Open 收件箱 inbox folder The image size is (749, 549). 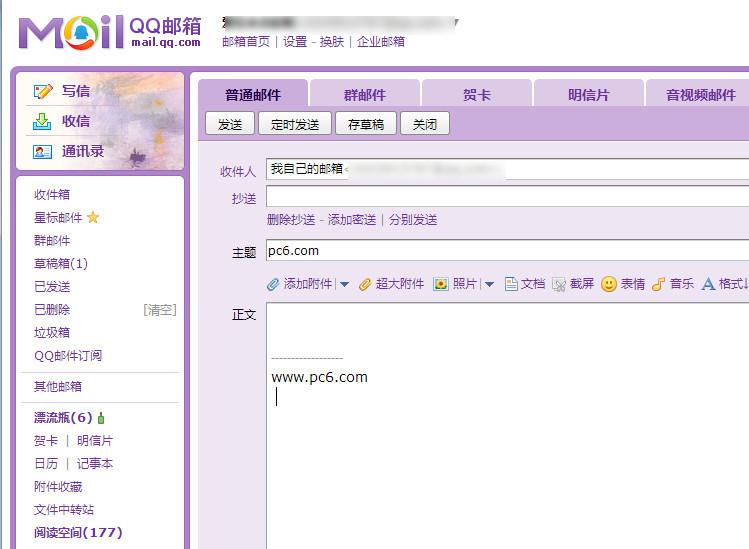pos(52,194)
